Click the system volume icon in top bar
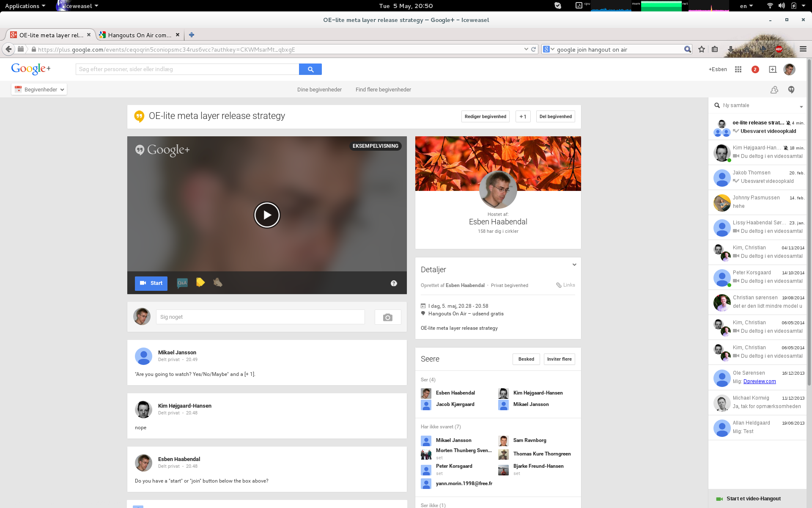Screen dimensions: 812x508 (x=782, y=6)
